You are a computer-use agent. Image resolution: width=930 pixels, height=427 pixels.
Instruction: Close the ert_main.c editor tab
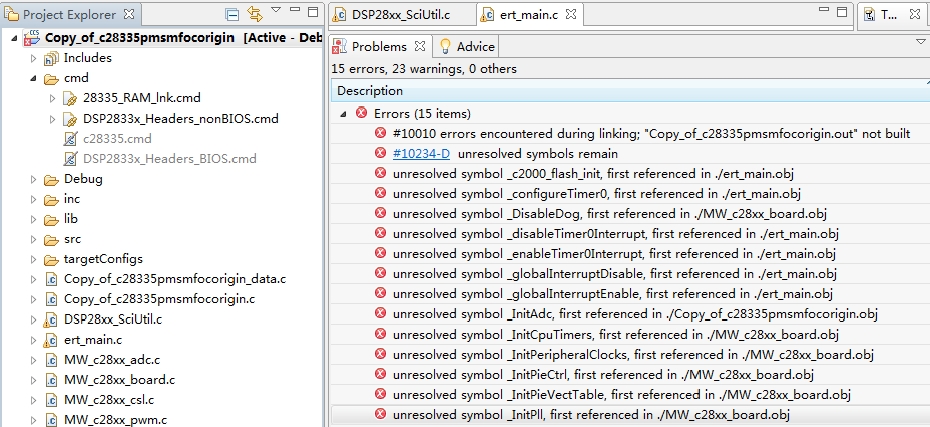pyautogui.click(x=568, y=15)
